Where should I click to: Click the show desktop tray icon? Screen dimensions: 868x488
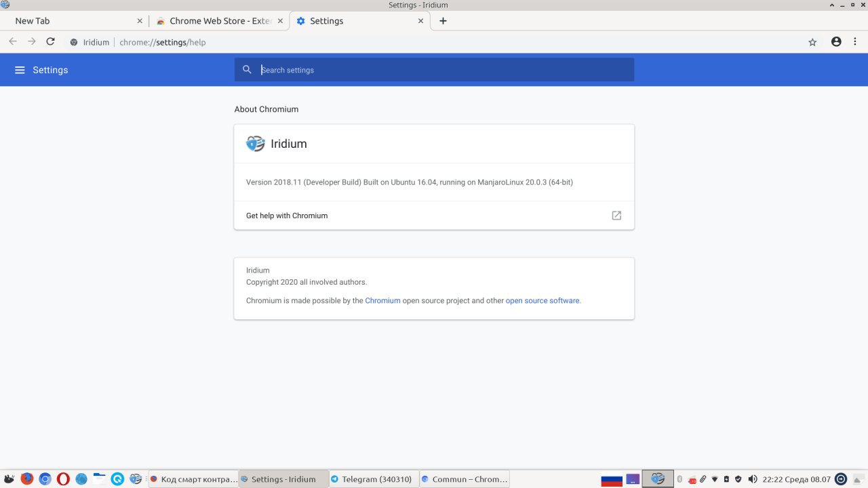coord(859,479)
